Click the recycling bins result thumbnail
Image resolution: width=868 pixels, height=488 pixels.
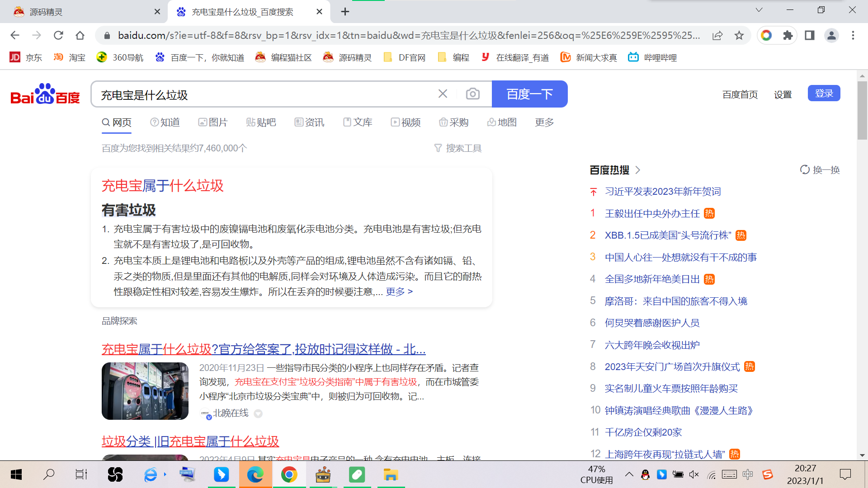[x=145, y=391]
